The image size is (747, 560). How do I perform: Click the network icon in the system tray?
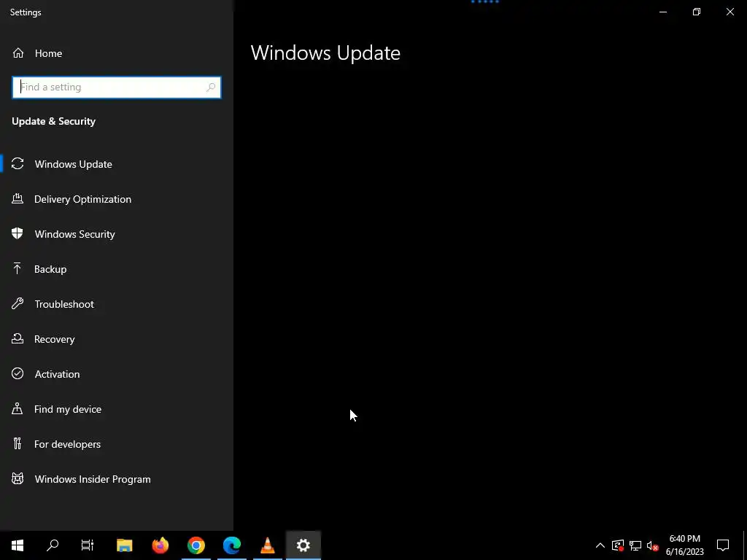635,545
